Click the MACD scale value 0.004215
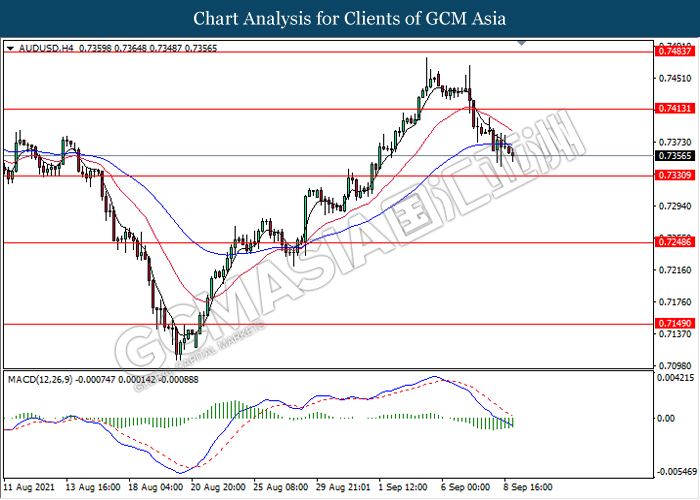The height and width of the screenshot is (500, 700). [675, 378]
